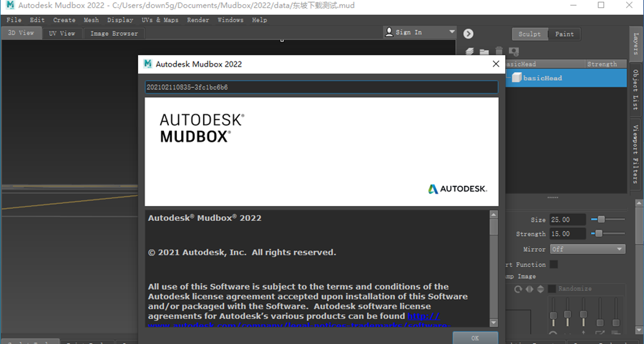644x344 pixels.
Task: Toggle the Randomize checkbox
Action: click(552, 289)
